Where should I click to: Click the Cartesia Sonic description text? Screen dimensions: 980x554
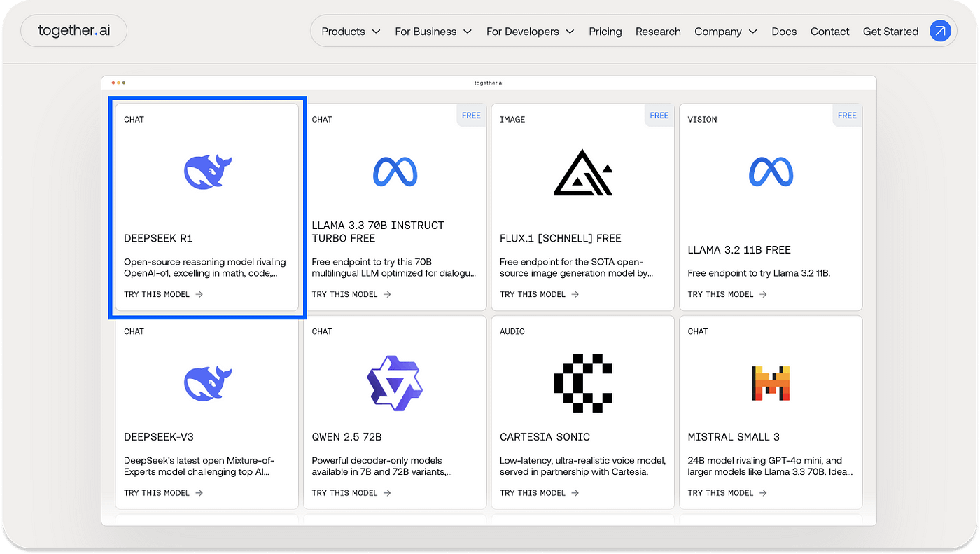[x=583, y=466]
